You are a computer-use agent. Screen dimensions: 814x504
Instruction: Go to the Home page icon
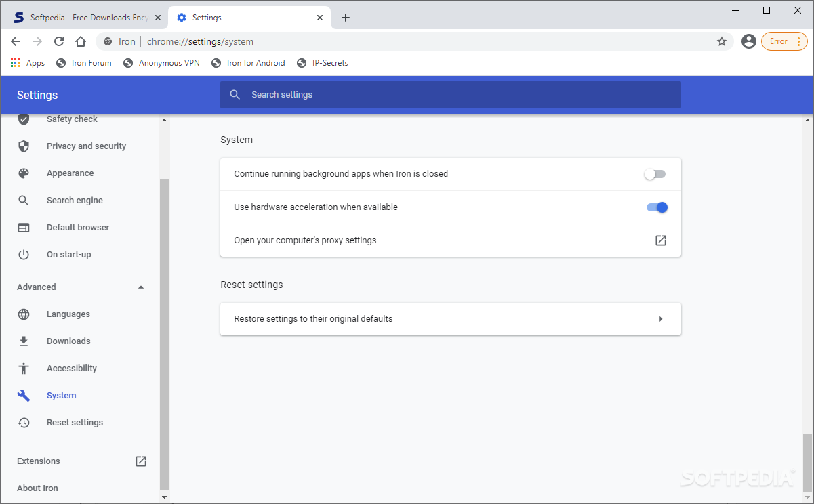(x=81, y=41)
